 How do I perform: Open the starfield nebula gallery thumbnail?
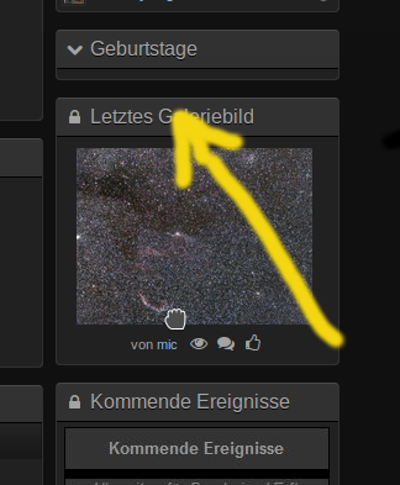(194, 236)
